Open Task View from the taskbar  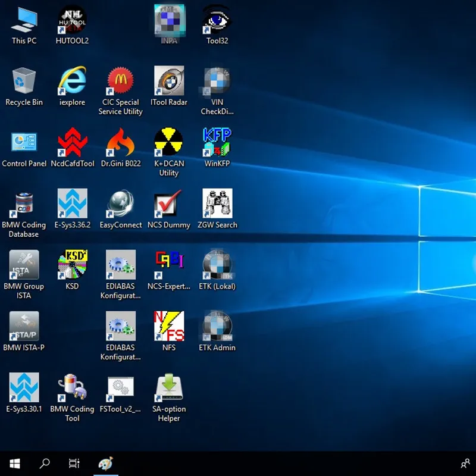pyautogui.click(x=74, y=464)
